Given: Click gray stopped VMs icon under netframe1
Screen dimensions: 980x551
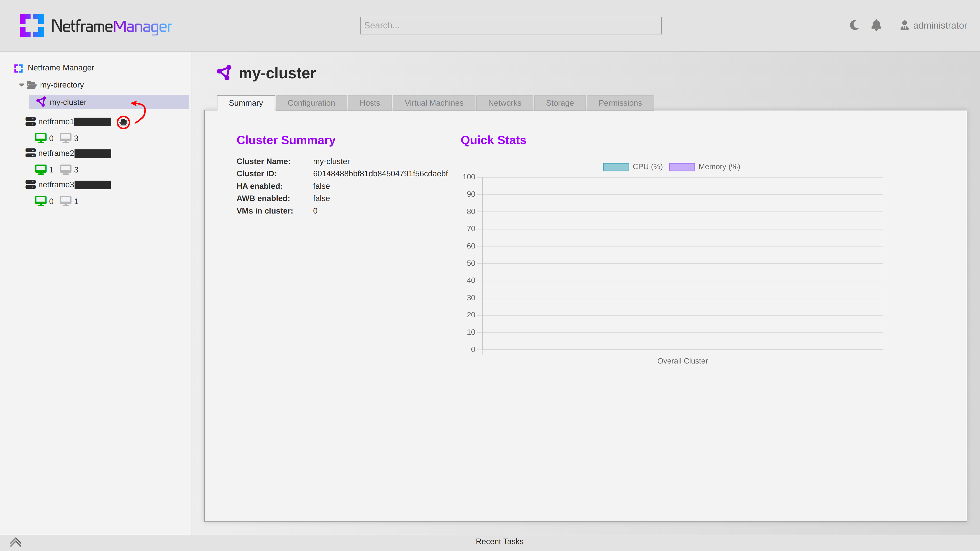Looking at the screenshot, I should pyautogui.click(x=65, y=138).
